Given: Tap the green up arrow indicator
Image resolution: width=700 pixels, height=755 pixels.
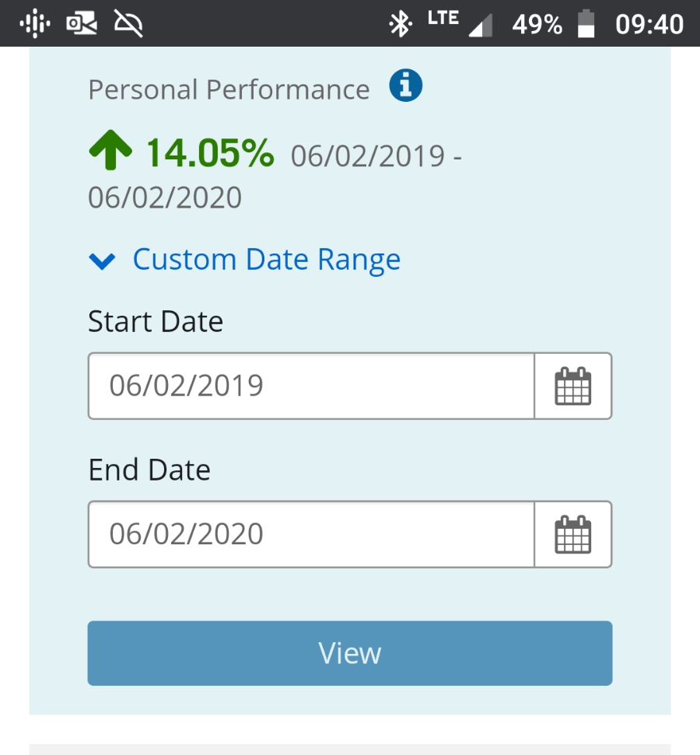Looking at the screenshot, I should (110, 151).
